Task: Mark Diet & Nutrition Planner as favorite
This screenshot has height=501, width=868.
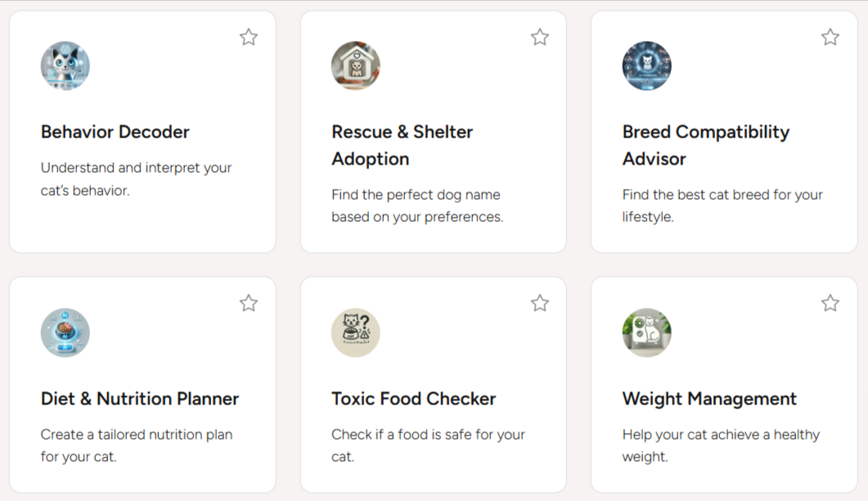Action: click(249, 303)
